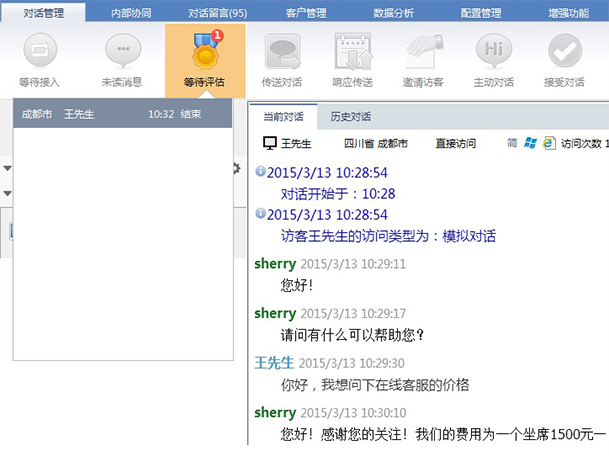This screenshot has height=456, width=609.
Task: Click the Windows OS icon in visitor info
Action: point(530,143)
